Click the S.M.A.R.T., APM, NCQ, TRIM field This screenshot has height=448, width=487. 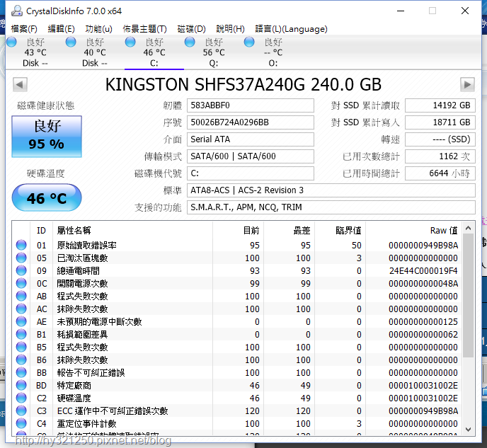(x=331, y=207)
